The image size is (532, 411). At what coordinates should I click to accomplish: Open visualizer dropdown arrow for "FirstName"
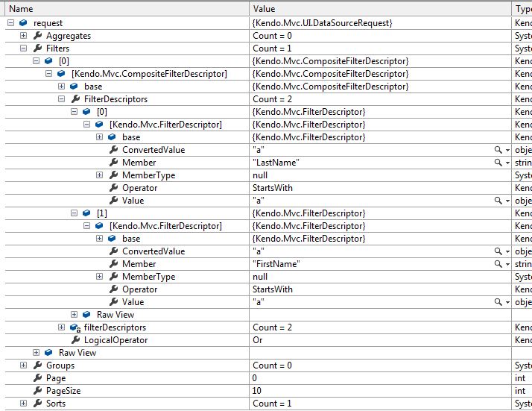(507, 264)
